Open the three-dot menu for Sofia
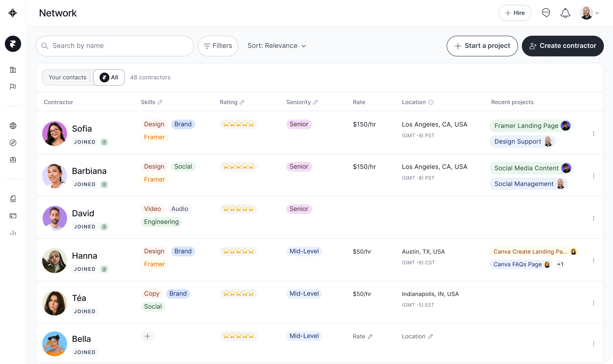Image resolution: width=613 pixels, height=364 pixels. point(593,134)
